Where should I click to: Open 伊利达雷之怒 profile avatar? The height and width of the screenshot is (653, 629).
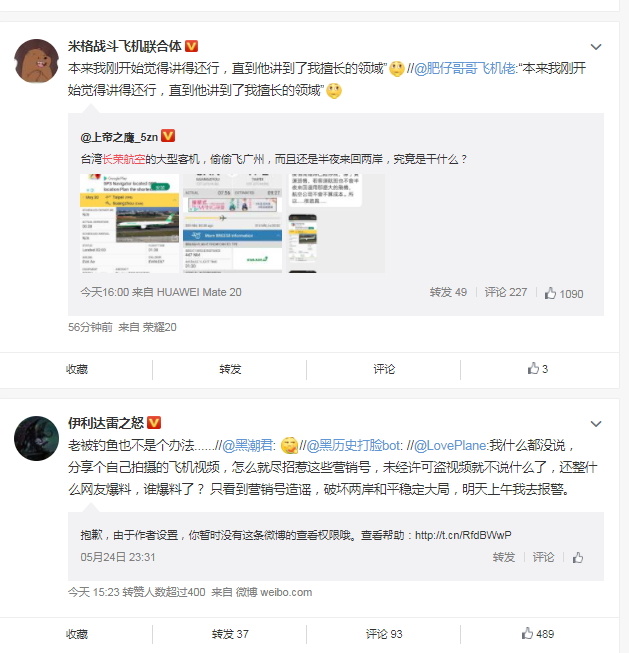coord(36,438)
